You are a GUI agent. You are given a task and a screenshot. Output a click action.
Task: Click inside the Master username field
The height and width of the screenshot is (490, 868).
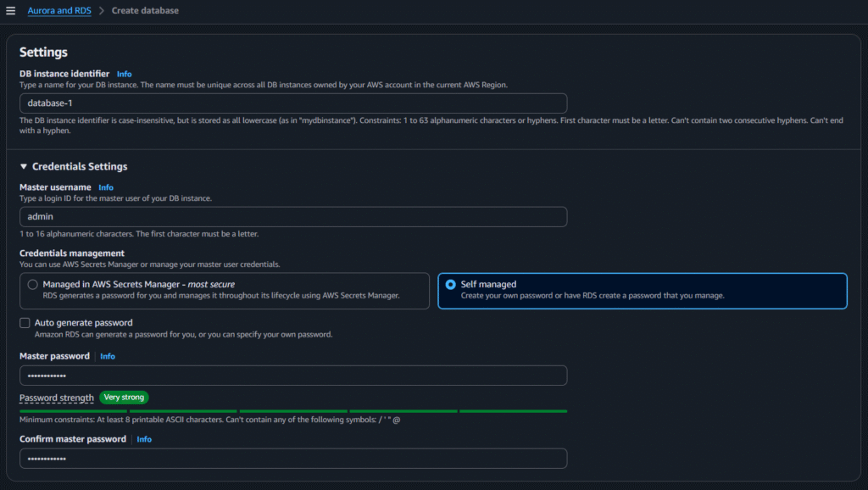292,216
